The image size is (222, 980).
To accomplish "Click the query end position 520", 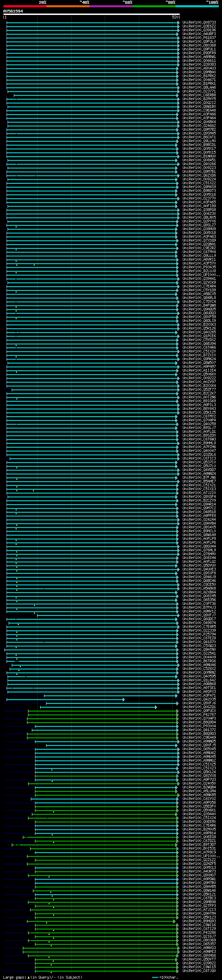I will pyautogui.click(x=175, y=17).
